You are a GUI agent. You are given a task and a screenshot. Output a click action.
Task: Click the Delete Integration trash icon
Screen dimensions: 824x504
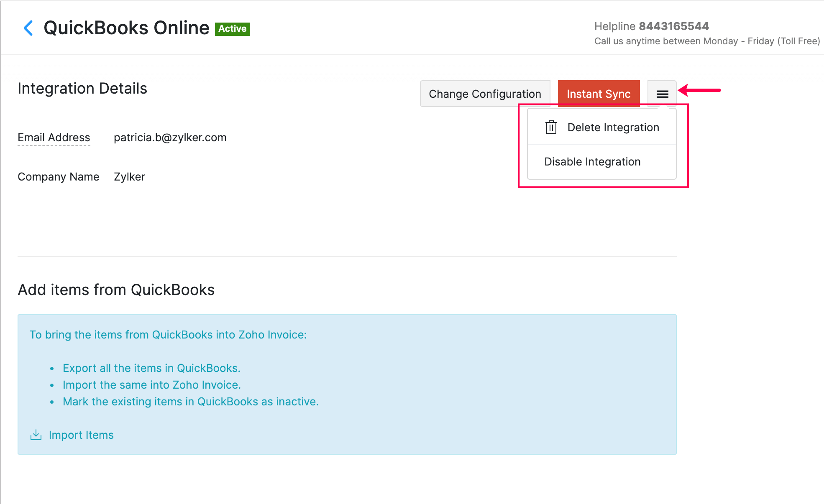[551, 127]
